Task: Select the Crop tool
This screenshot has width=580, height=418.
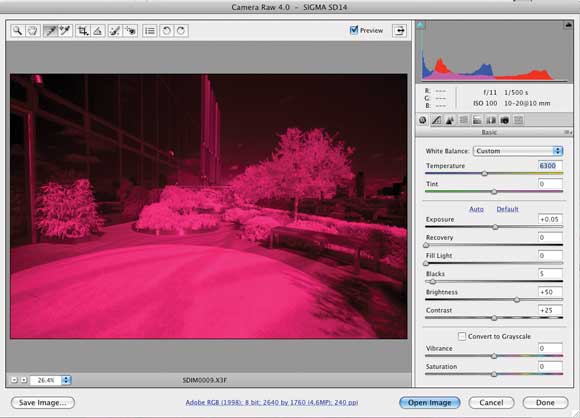Action: pyautogui.click(x=83, y=31)
